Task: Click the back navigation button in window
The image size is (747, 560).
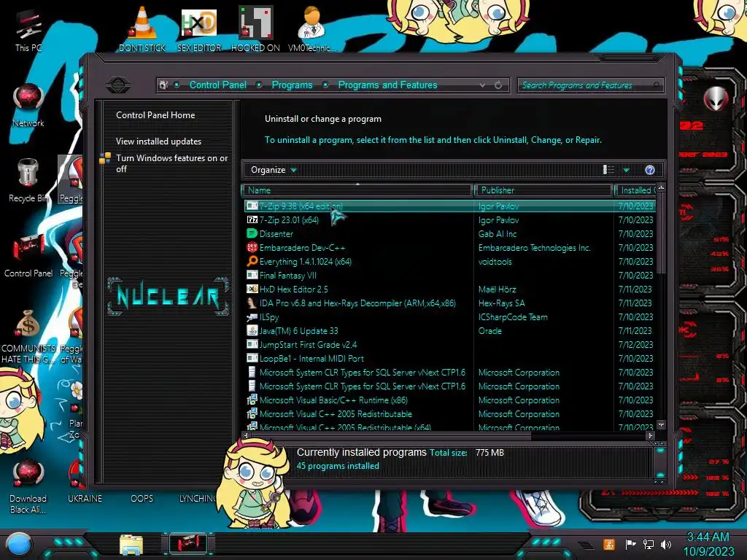Action: (x=118, y=85)
